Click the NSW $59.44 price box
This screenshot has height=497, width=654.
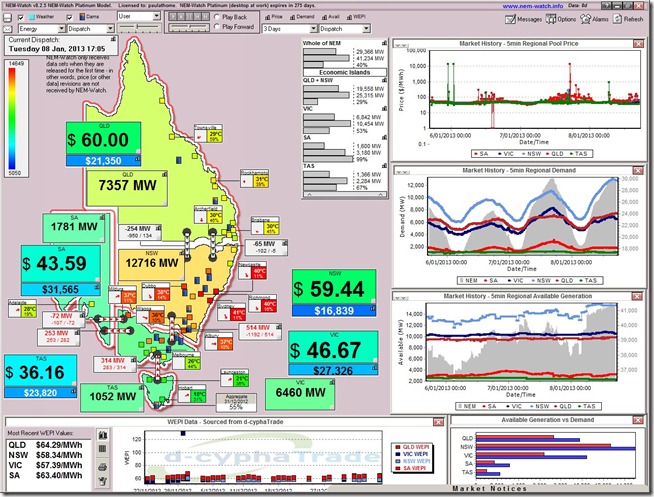pyautogui.click(x=334, y=288)
